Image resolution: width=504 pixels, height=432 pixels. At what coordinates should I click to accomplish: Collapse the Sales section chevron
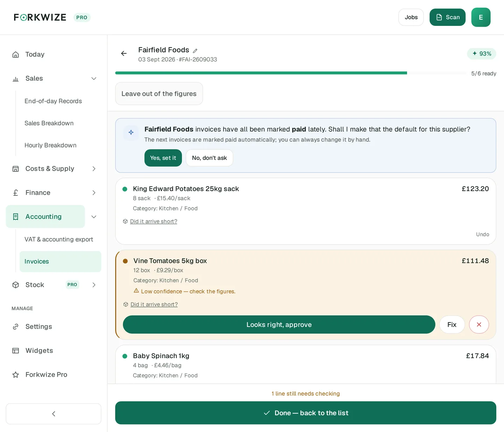click(94, 78)
